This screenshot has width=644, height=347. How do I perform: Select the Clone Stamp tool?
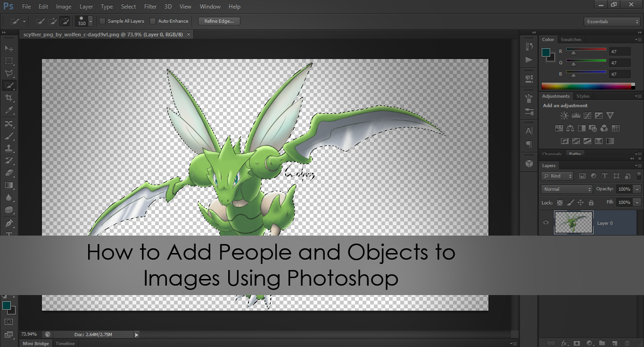[x=9, y=148]
